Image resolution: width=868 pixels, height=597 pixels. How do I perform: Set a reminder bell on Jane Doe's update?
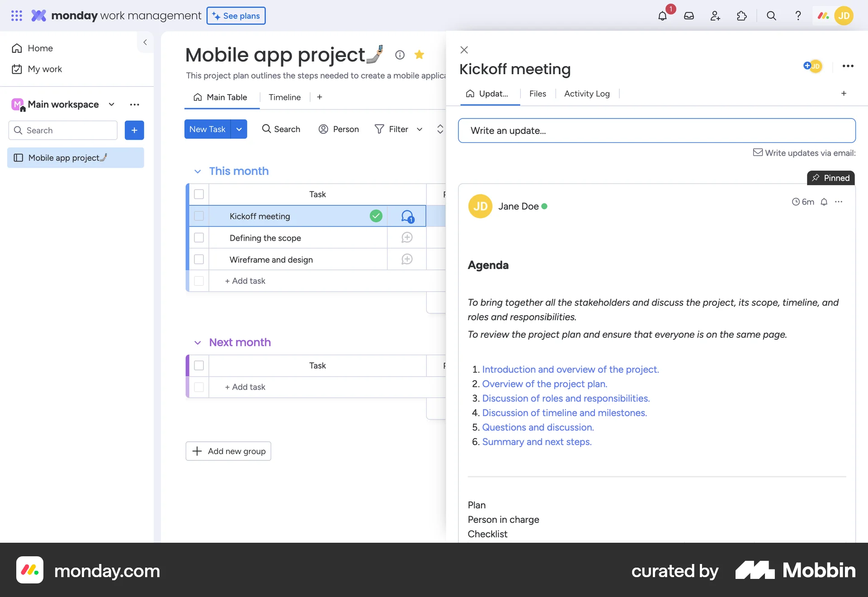click(x=824, y=202)
